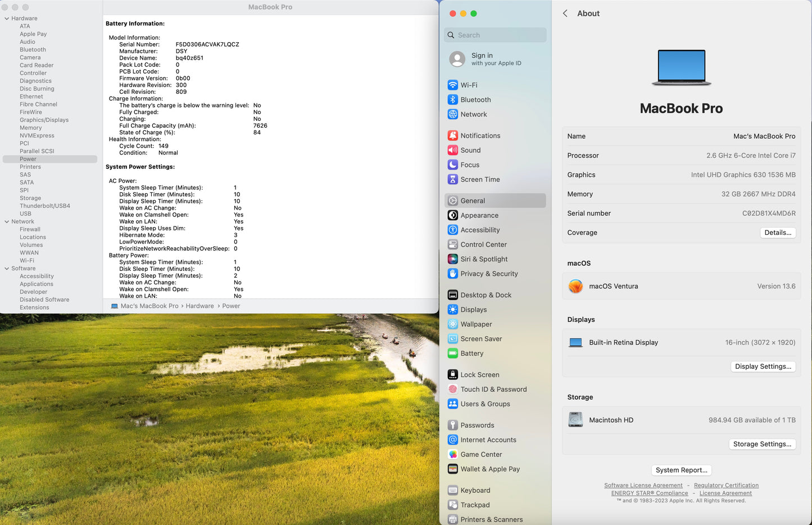
Task: Open Storage Settings… button
Action: [x=762, y=444]
